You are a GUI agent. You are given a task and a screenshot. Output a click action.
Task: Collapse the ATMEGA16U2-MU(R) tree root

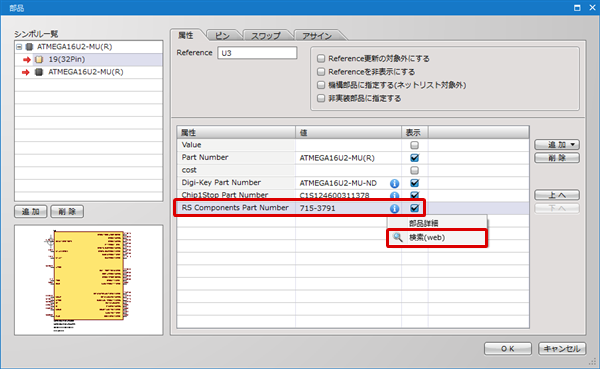click(19, 47)
